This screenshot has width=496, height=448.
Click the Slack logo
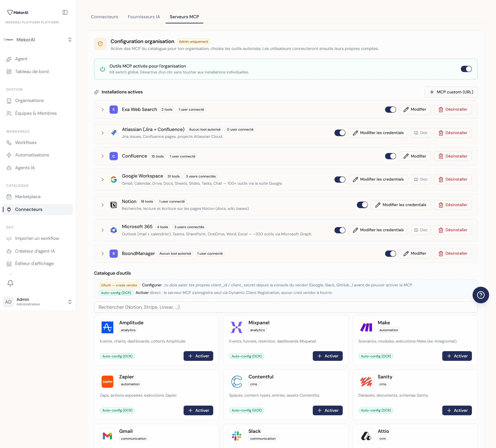pyautogui.click(x=236, y=436)
